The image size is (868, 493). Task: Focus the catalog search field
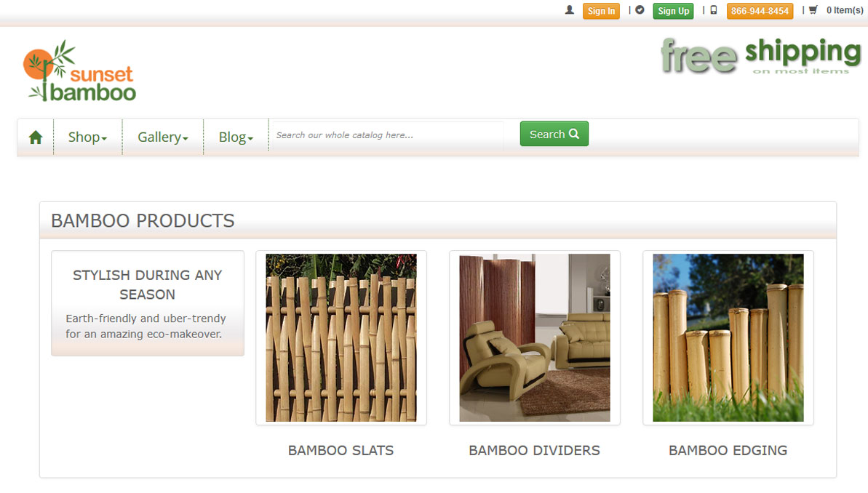pyautogui.click(x=388, y=135)
